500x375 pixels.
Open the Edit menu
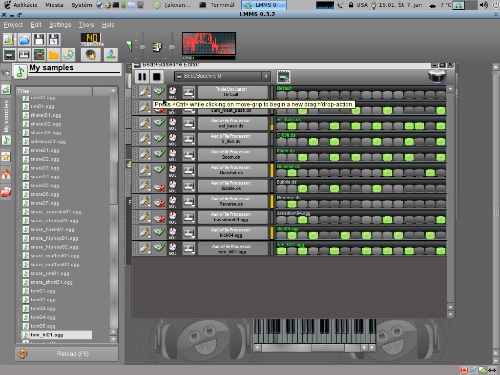(x=36, y=25)
